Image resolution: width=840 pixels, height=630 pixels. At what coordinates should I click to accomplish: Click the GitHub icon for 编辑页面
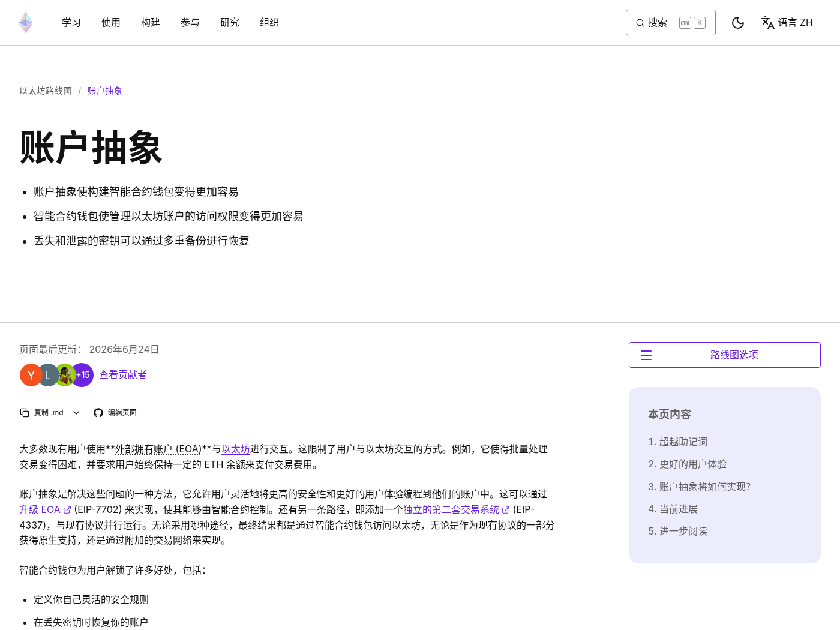pyautogui.click(x=98, y=413)
